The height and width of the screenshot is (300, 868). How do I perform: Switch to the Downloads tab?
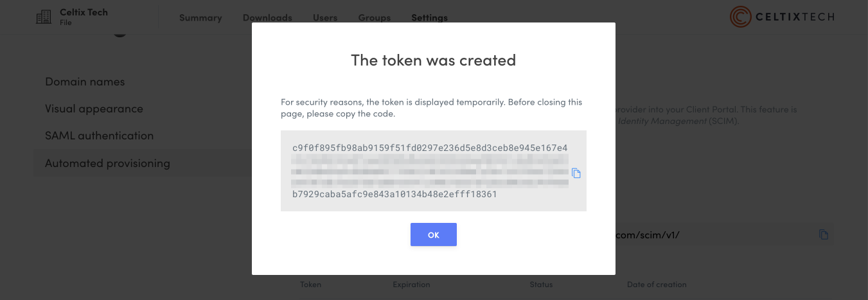click(267, 18)
